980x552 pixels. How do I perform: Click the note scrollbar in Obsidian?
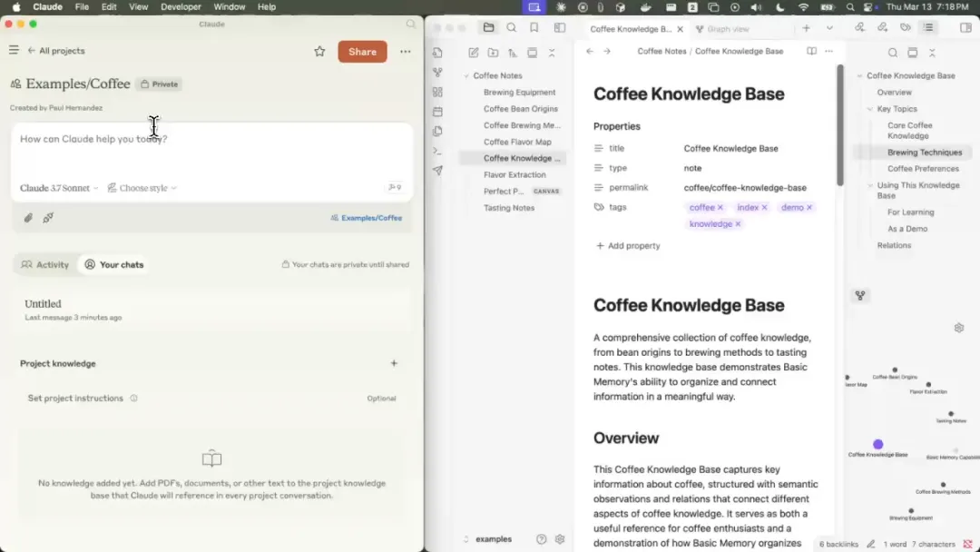(840, 125)
